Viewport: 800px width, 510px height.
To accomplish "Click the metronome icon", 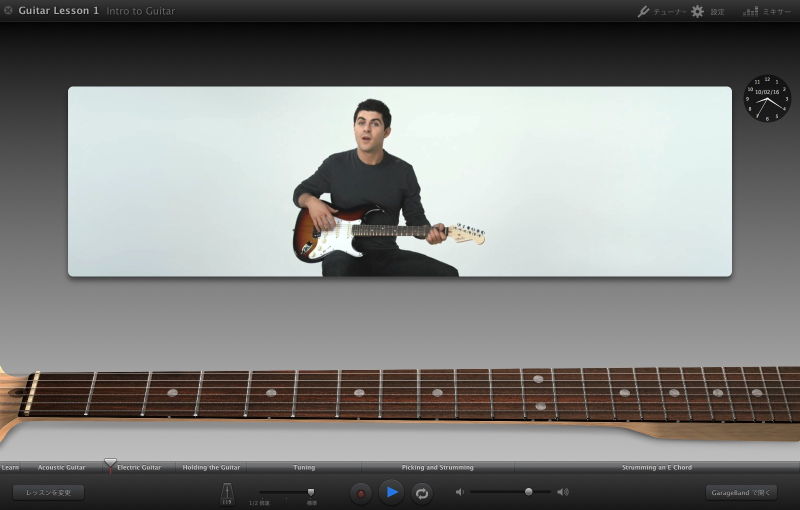I will click(x=227, y=492).
